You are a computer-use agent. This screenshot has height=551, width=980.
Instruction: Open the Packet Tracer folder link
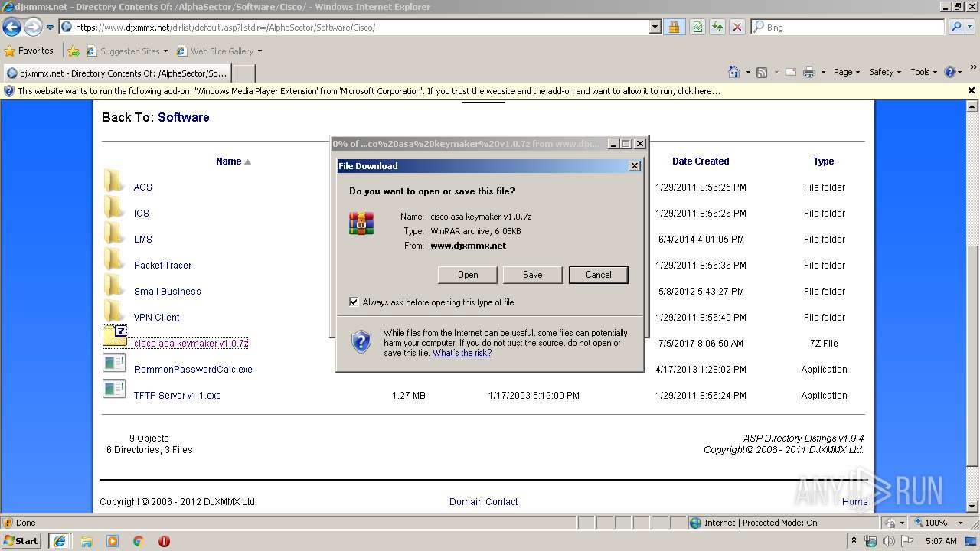pos(162,266)
